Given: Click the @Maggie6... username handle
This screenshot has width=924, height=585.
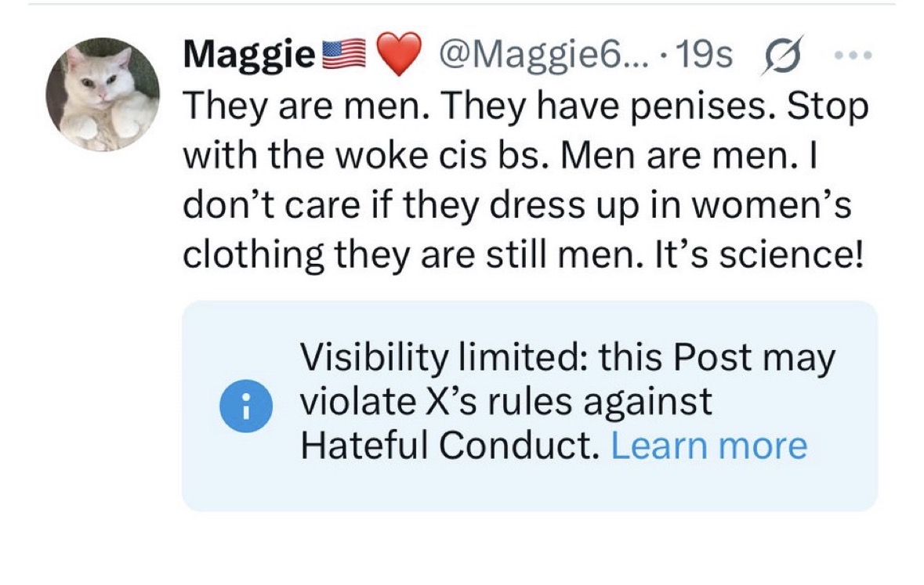Looking at the screenshot, I should (540, 55).
